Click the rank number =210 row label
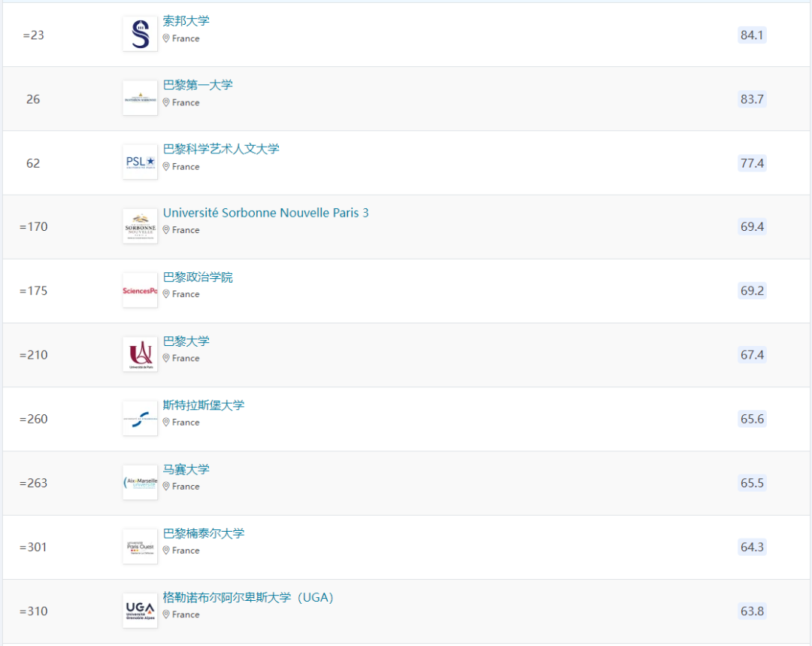The image size is (812, 646). tap(33, 354)
